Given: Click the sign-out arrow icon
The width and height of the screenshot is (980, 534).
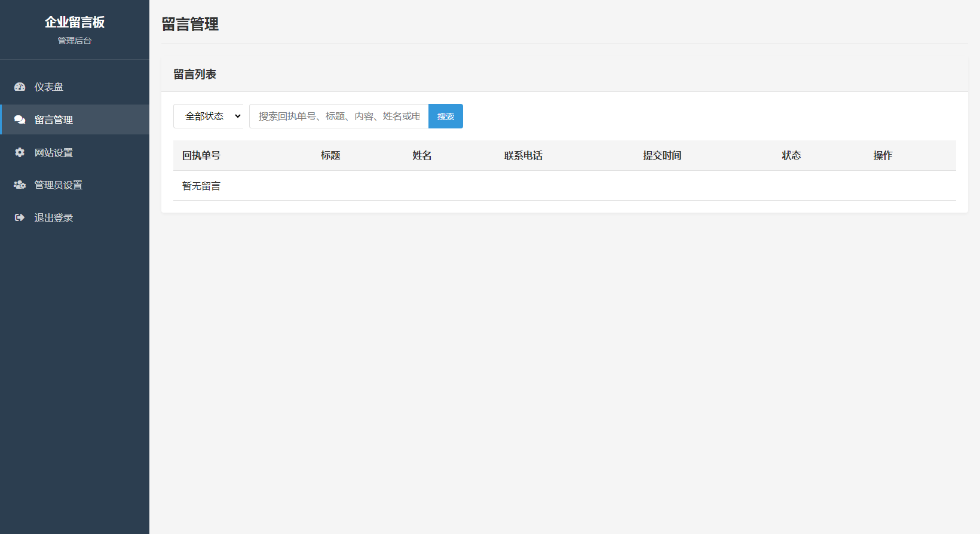Looking at the screenshot, I should tap(20, 218).
